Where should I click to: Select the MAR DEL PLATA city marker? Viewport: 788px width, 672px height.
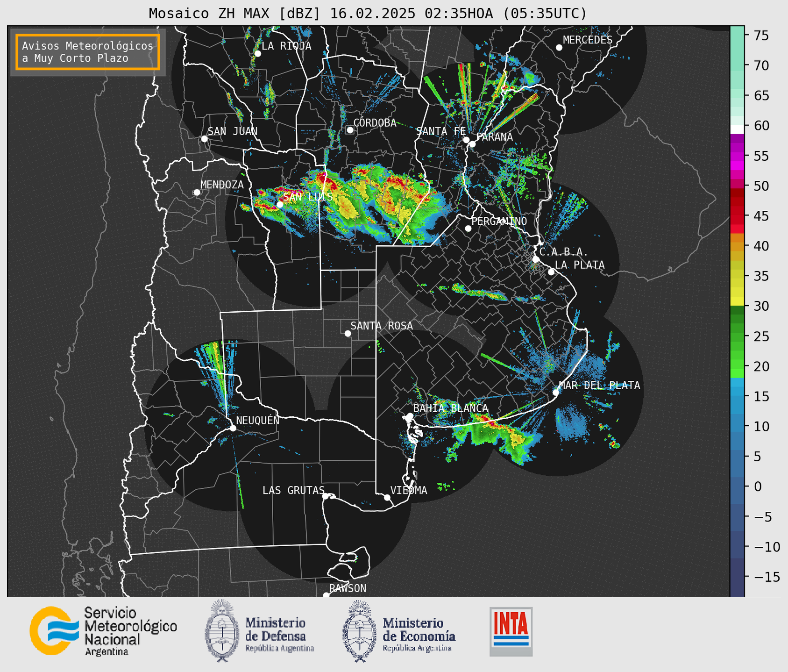(556, 393)
